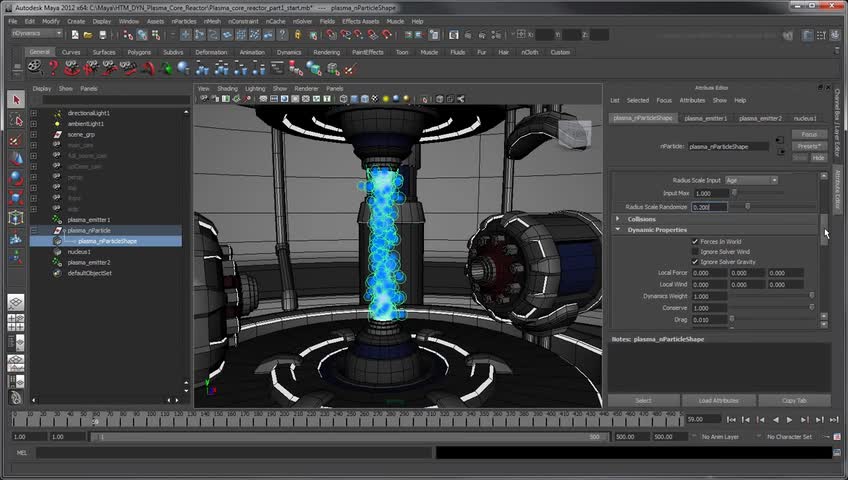Select plasma_emitter2 in outliner

tap(89, 263)
